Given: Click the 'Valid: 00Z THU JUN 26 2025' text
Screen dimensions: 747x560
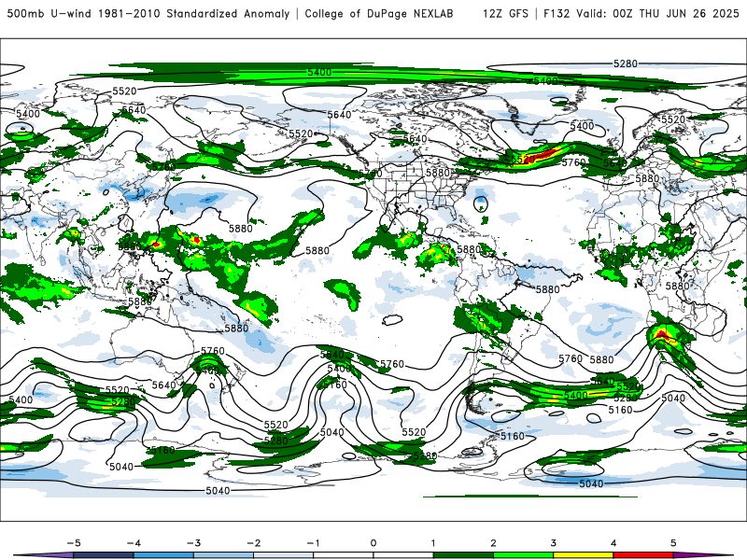Looking at the screenshot, I should point(657,13).
